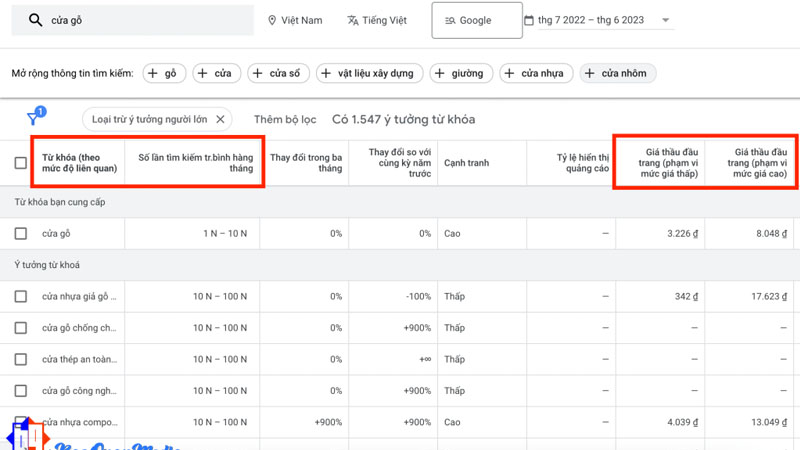Open the Google search network selector
This screenshot has width=800, height=450.
pos(476,20)
